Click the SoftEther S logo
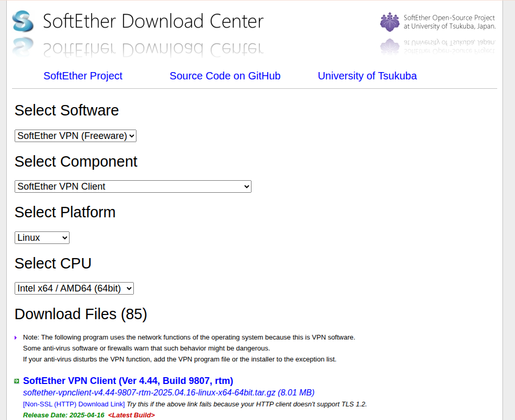 (22, 21)
